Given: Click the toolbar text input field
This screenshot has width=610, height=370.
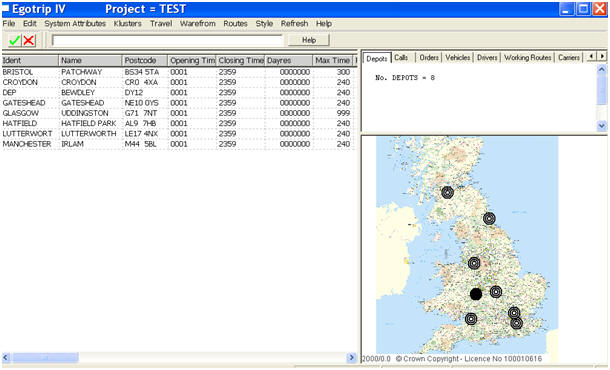Looking at the screenshot, I should point(167,40).
